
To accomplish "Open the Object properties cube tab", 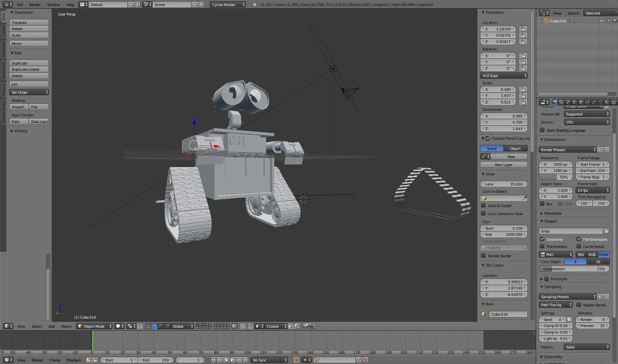I will click(x=581, y=102).
